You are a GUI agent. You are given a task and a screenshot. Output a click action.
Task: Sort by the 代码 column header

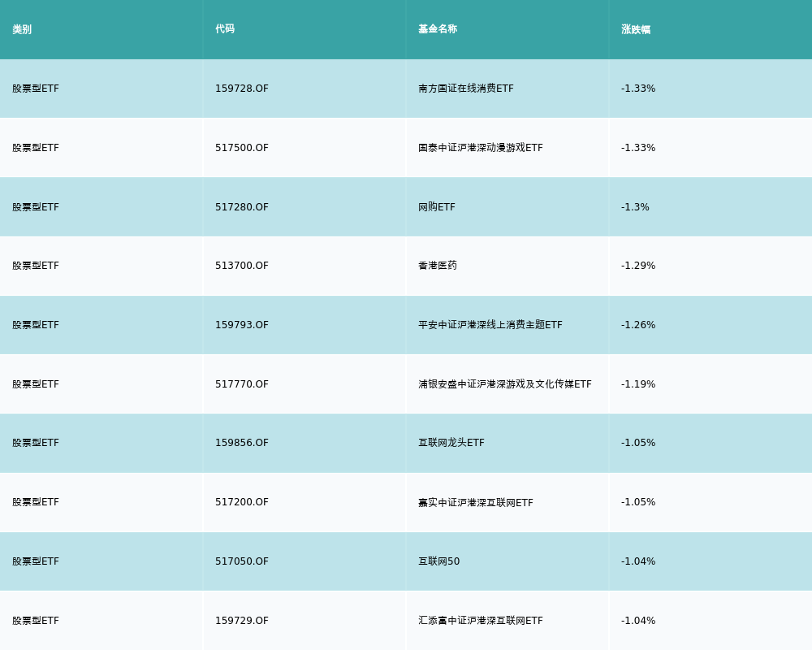(225, 29)
